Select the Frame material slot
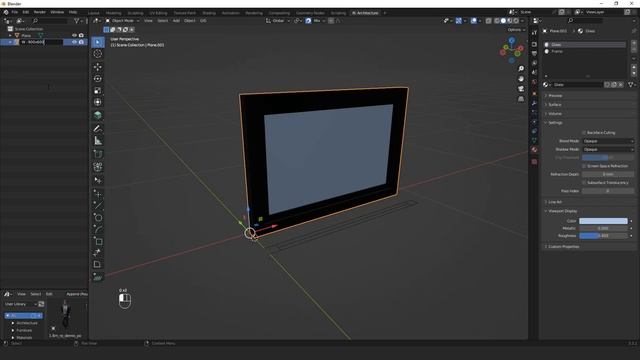The width and height of the screenshot is (640, 360). (x=585, y=51)
